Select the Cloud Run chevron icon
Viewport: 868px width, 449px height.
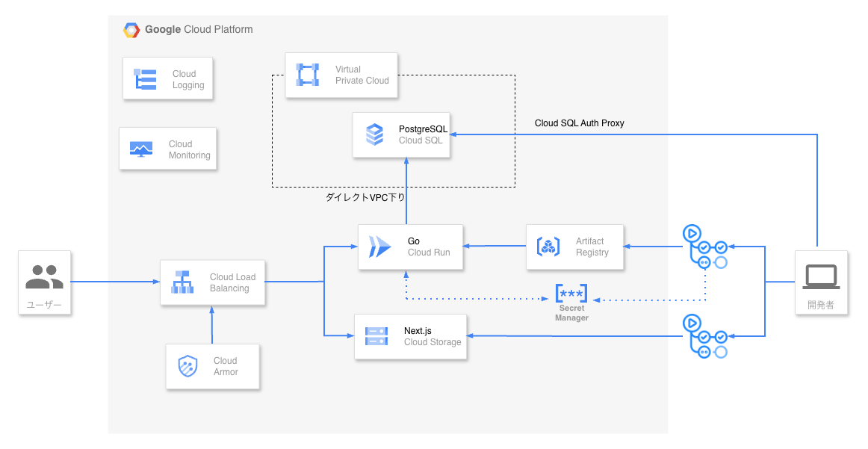click(379, 247)
